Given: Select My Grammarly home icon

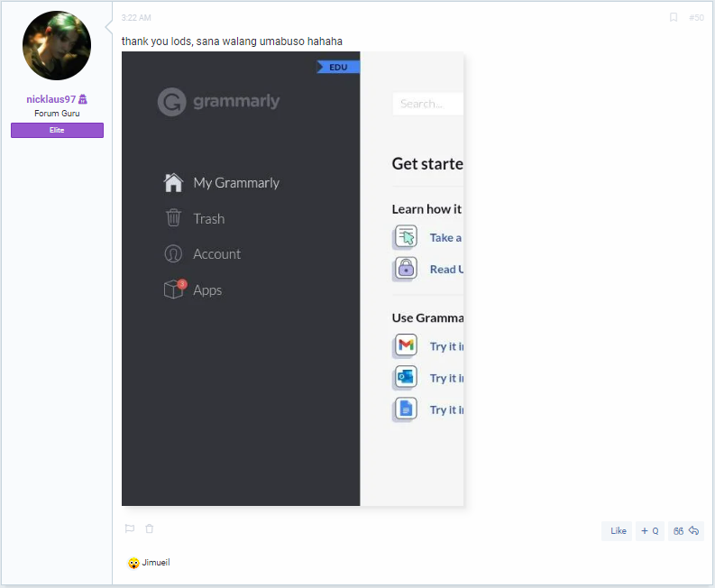Looking at the screenshot, I should pos(173,182).
